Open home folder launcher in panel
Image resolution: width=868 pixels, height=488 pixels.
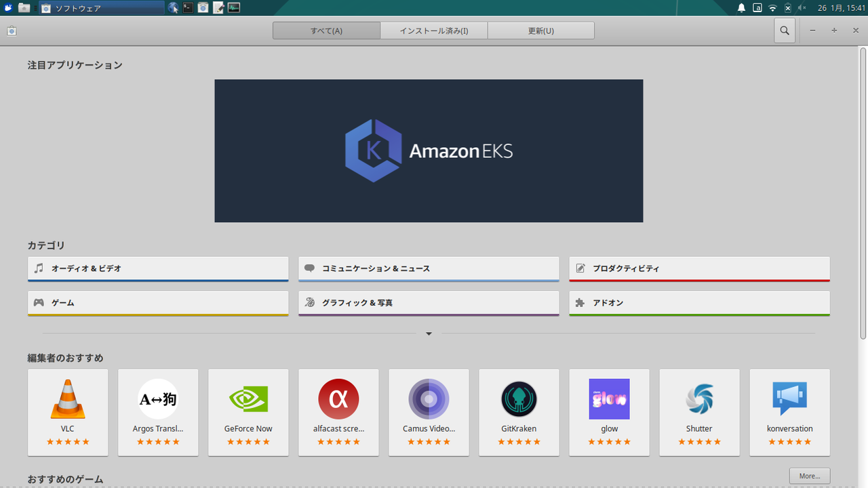pyautogui.click(x=24, y=7)
